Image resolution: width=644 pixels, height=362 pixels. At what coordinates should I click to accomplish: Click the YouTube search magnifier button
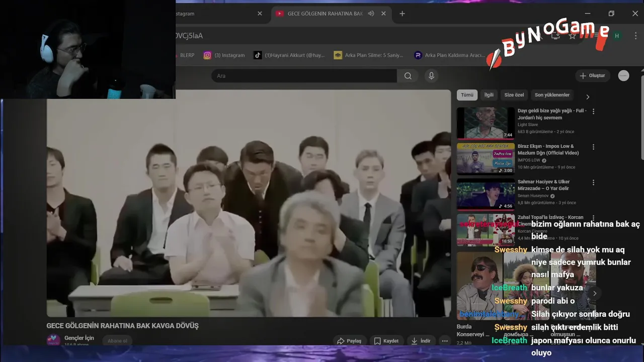pyautogui.click(x=408, y=76)
